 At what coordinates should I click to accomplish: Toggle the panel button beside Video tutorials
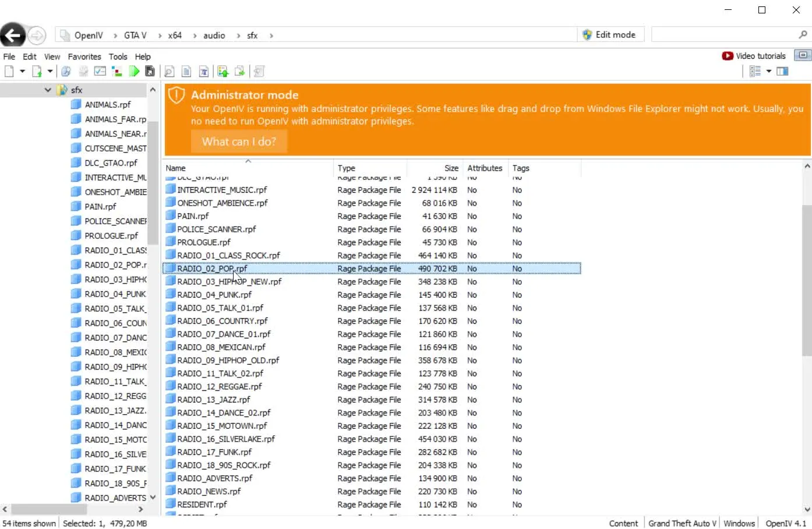(803, 55)
